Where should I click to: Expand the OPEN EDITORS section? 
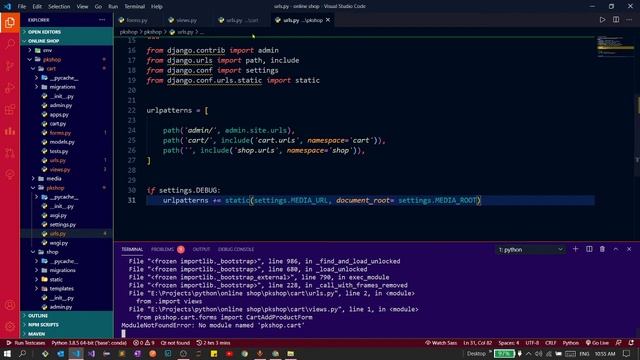click(x=67, y=32)
